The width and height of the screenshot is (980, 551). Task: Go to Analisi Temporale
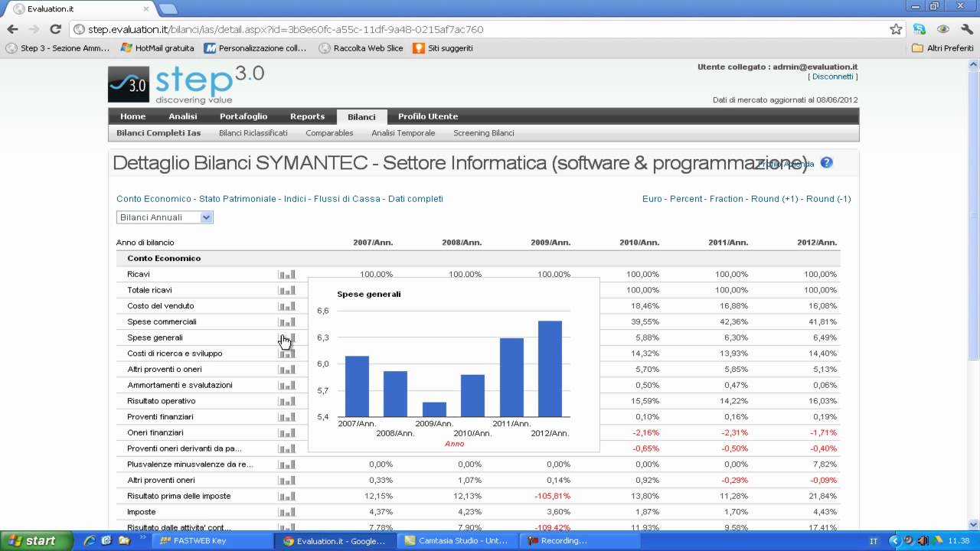click(403, 133)
